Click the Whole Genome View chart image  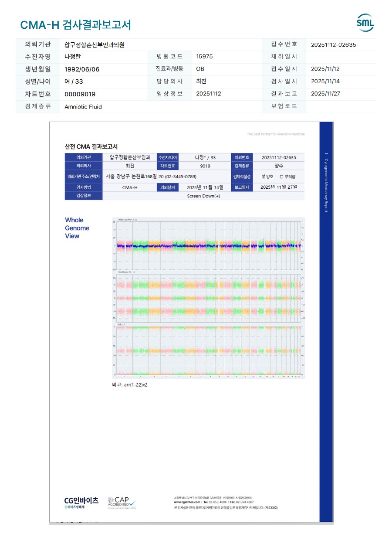[208, 298]
